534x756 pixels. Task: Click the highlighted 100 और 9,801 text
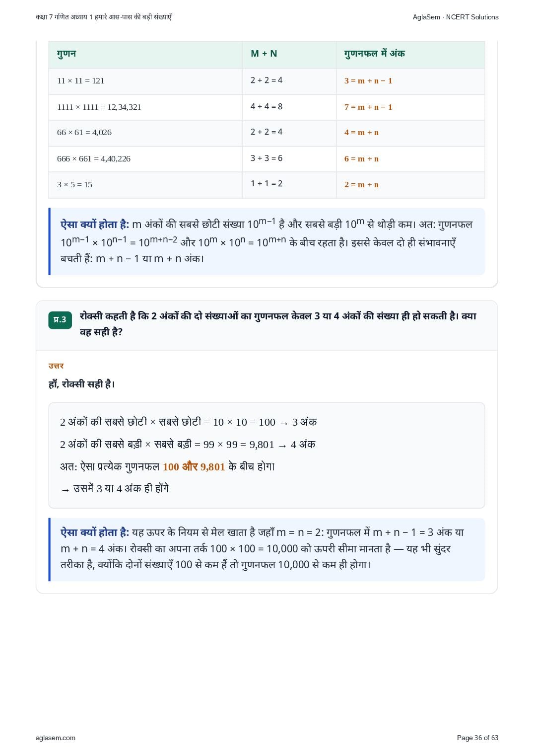pyautogui.click(x=194, y=467)
